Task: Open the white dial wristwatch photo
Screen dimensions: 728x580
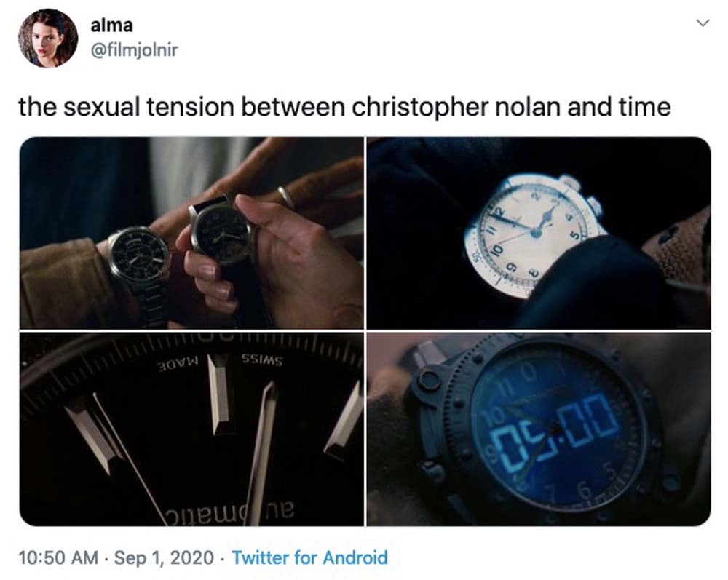Action: [539, 233]
